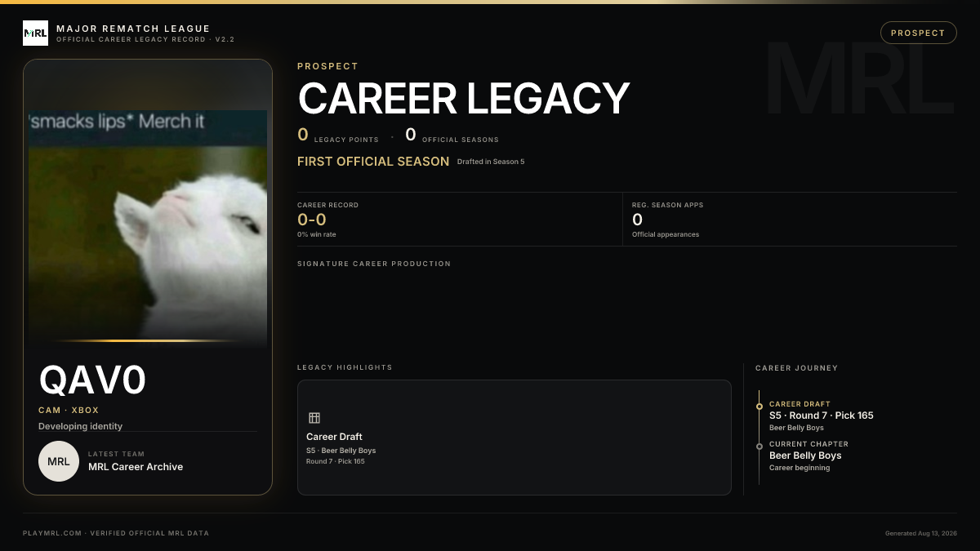Click 'S5 · Beer Belly Boys' in highlight card
Screen dimensions: 980x551
(x=341, y=451)
